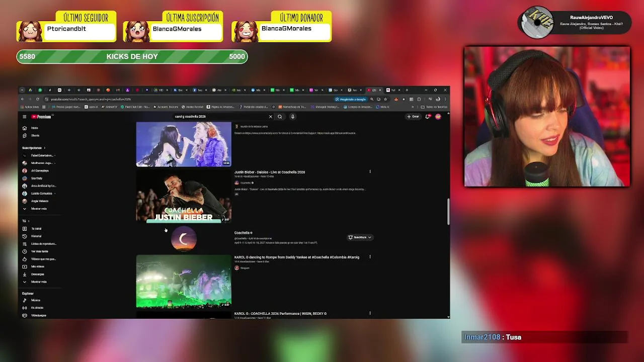644x362 pixels.
Task: Clear the YouTube search box text
Action: [270, 117]
